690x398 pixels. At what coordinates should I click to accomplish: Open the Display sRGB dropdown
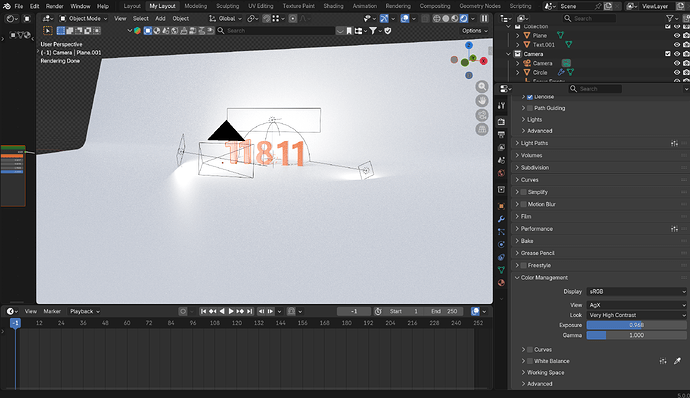(x=636, y=291)
